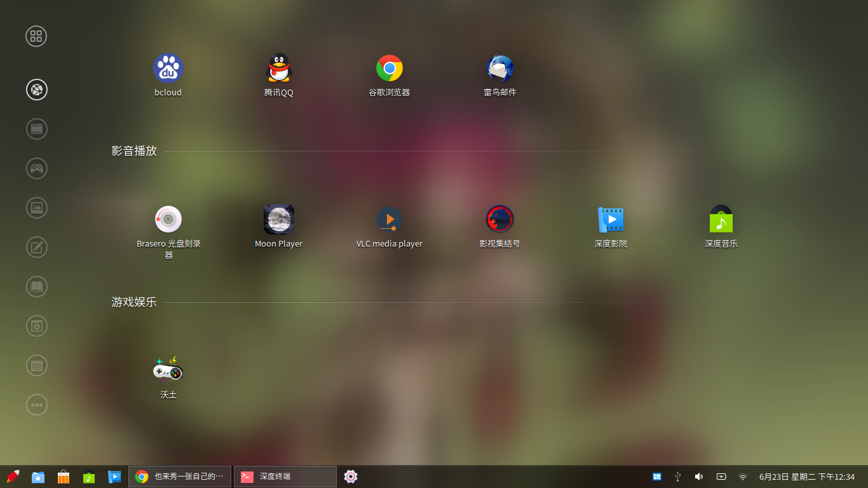Jump to the games controller category

click(x=37, y=168)
